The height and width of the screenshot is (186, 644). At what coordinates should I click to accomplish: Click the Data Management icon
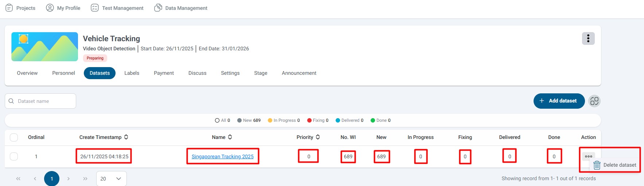pyautogui.click(x=158, y=8)
